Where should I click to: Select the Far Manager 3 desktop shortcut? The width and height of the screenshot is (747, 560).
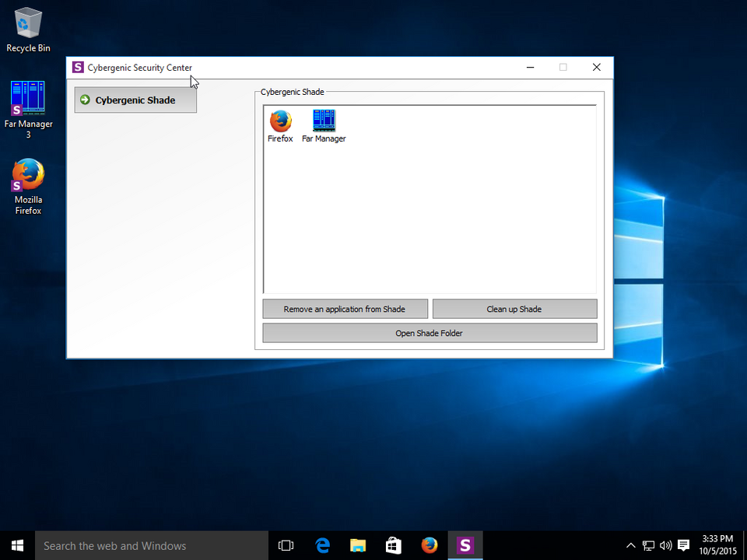point(28,108)
